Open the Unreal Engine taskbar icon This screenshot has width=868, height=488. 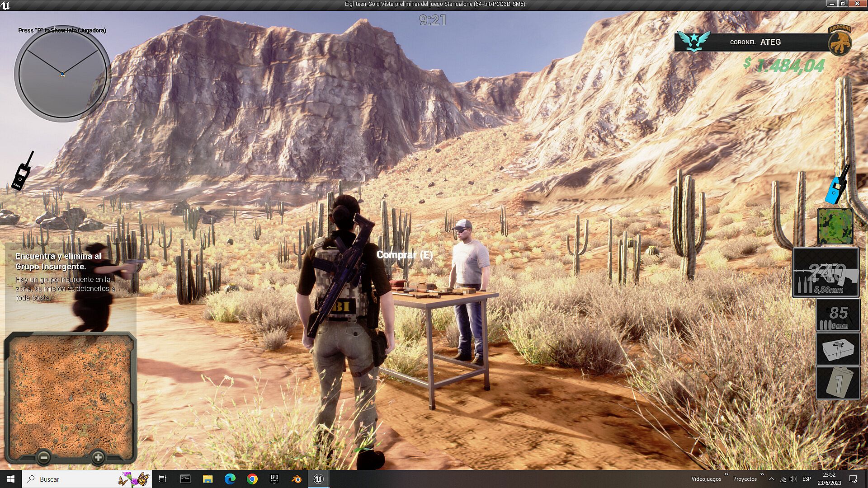click(318, 479)
